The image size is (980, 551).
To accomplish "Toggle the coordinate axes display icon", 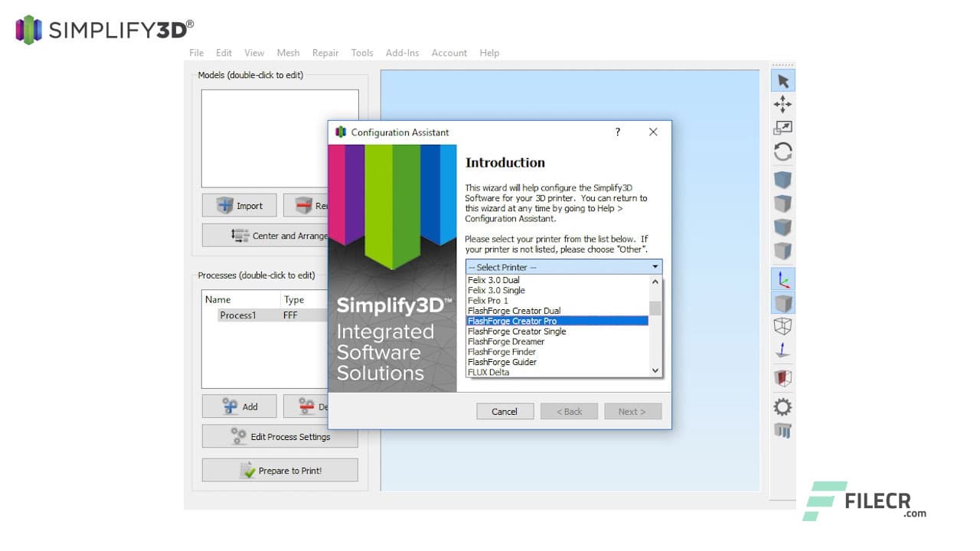I will tap(782, 280).
